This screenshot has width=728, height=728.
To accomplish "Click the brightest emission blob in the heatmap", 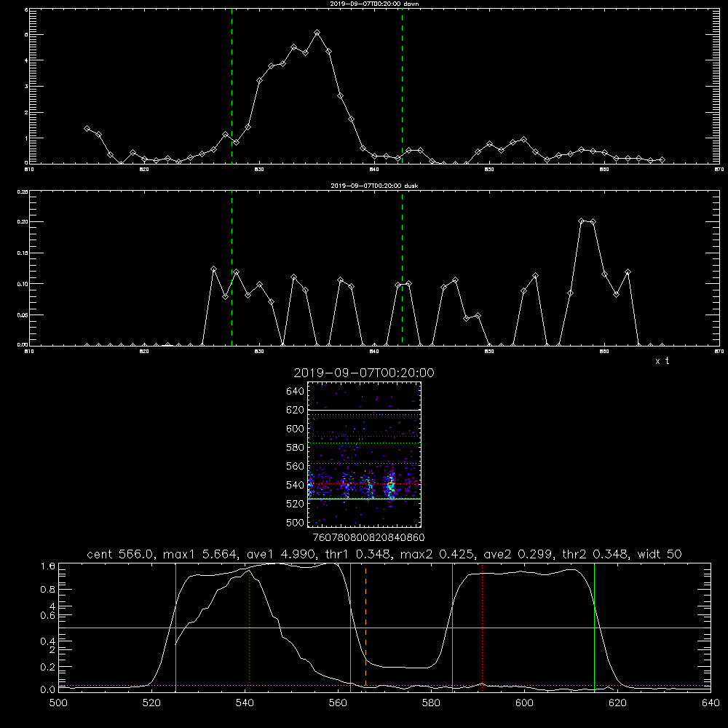I will click(391, 486).
